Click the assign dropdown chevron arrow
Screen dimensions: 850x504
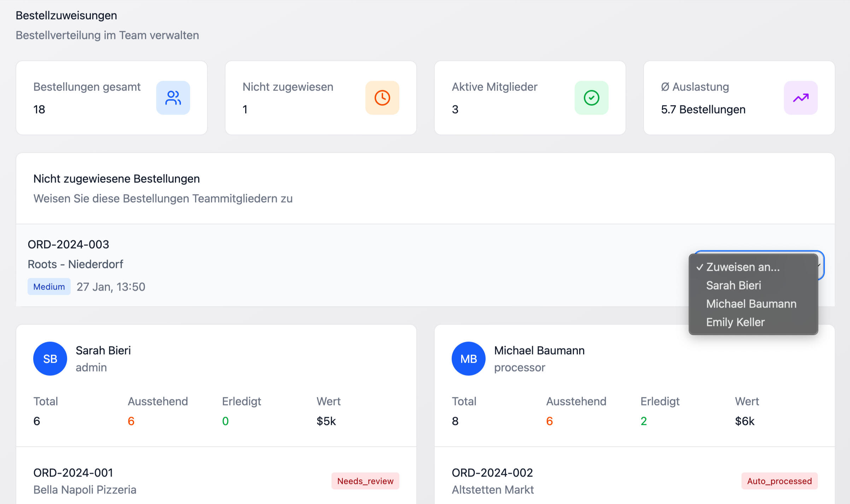click(x=820, y=265)
